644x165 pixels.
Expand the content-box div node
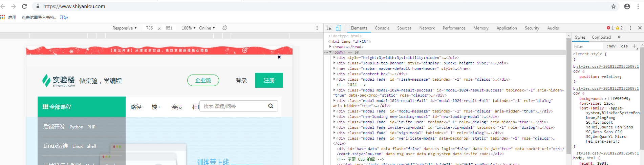334,74
